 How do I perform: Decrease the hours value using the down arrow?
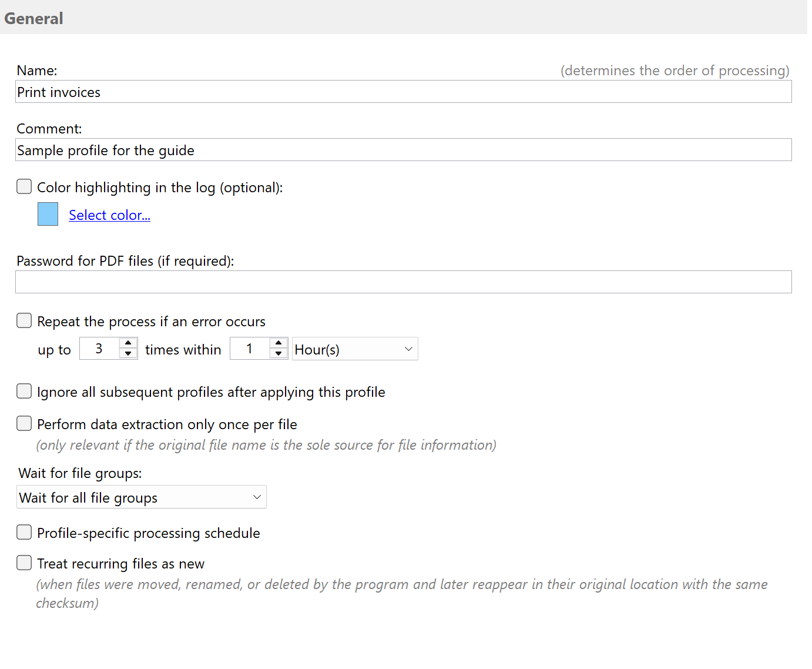pyautogui.click(x=279, y=354)
